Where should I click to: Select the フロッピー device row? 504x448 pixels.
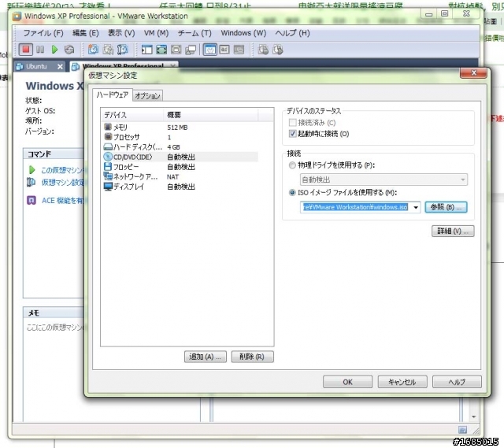coord(180,167)
